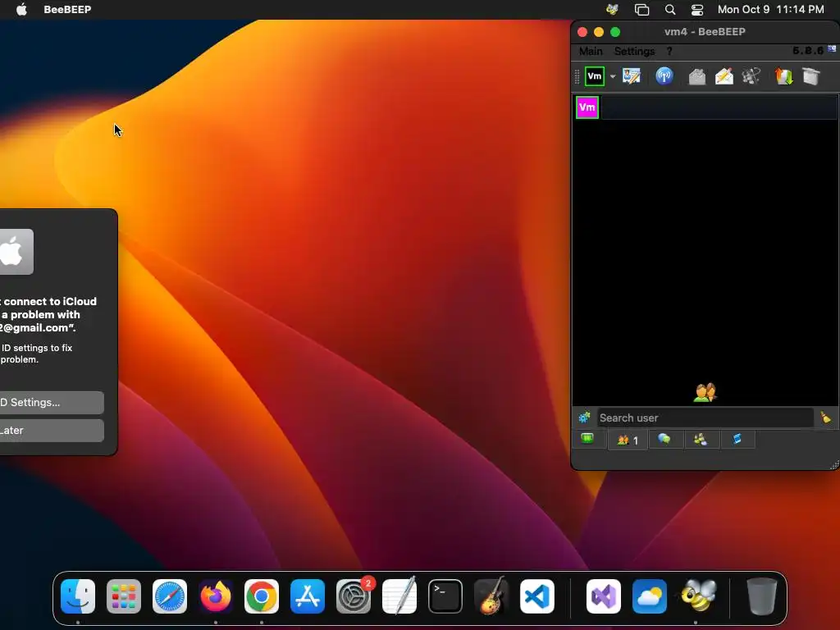Open TextEdit from the Dock
The height and width of the screenshot is (630, 840).
[399, 596]
